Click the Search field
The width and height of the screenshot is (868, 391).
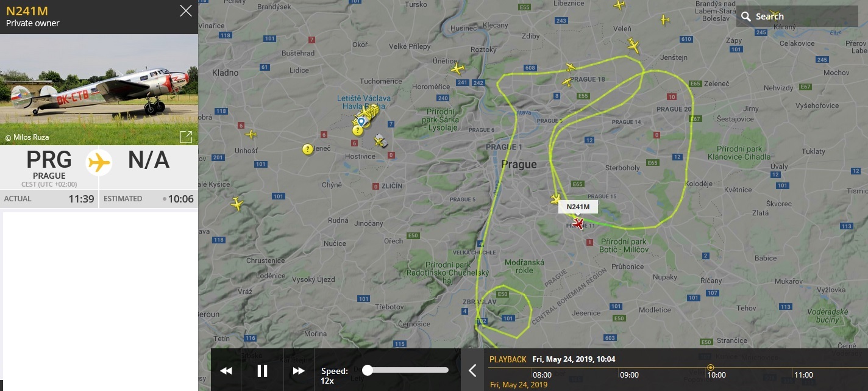[x=797, y=16]
